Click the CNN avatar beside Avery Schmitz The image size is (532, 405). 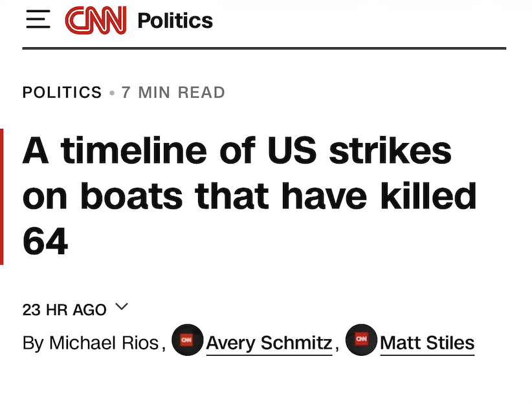tap(187, 340)
